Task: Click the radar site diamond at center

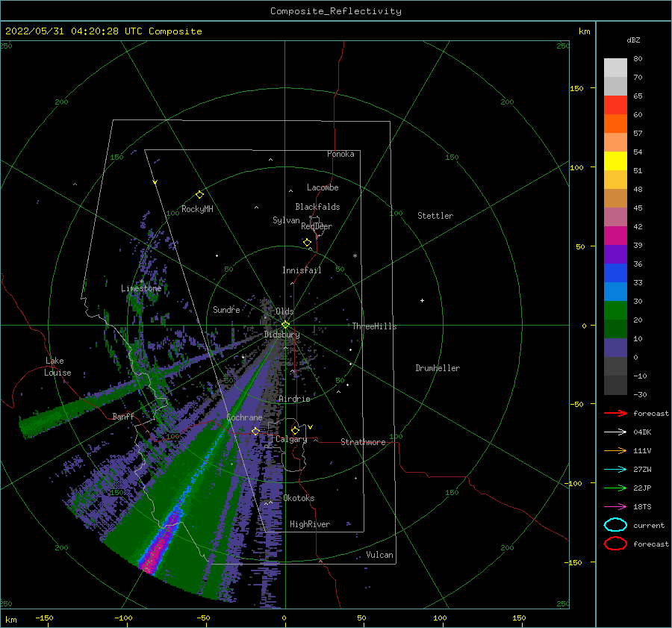Action: [285, 325]
